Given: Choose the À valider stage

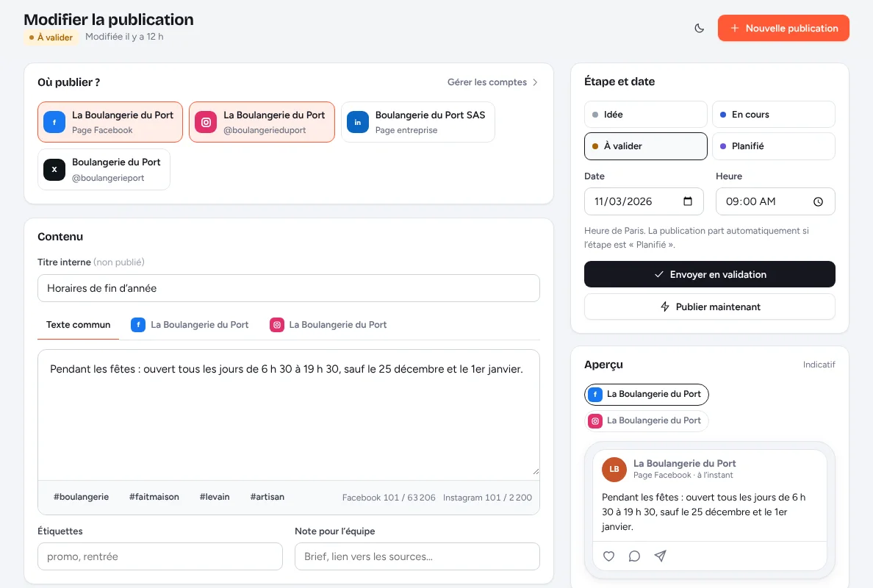Looking at the screenshot, I should point(645,146).
